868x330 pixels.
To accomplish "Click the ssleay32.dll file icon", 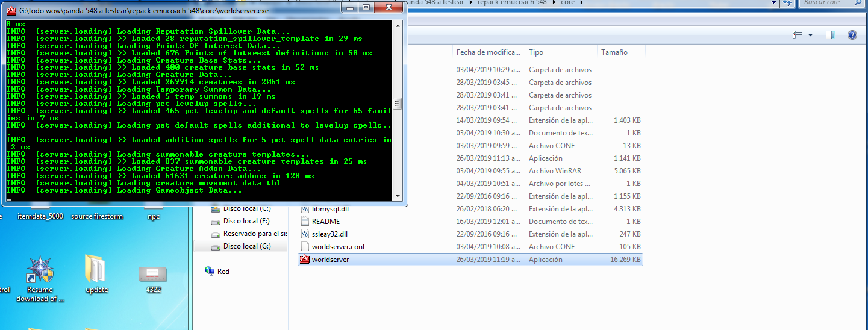I will 305,234.
